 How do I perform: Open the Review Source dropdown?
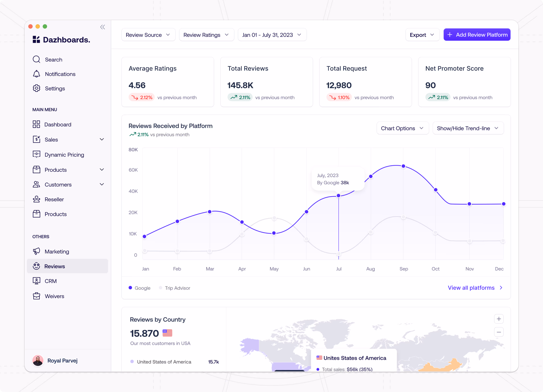tap(148, 35)
